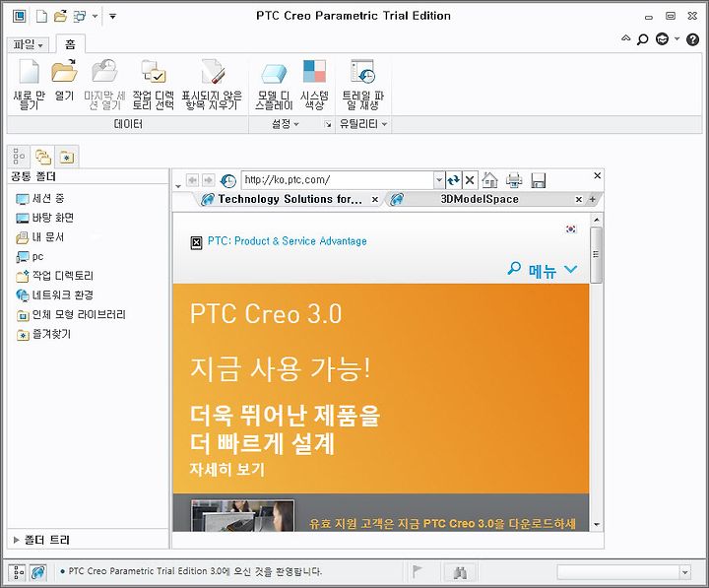This screenshot has height=588, width=709.
Task: Open the browser toolbar options small arrow
Action: pyautogui.click(x=178, y=186)
